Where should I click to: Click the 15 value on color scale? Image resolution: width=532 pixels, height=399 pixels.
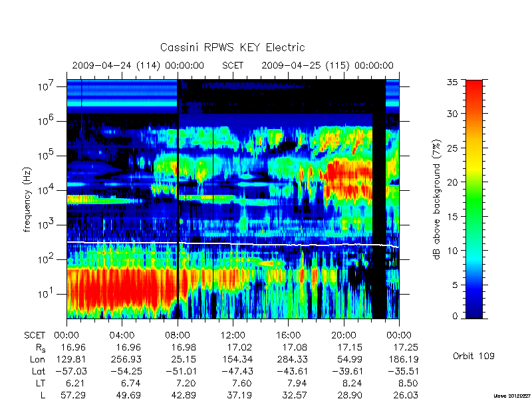[452, 217]
